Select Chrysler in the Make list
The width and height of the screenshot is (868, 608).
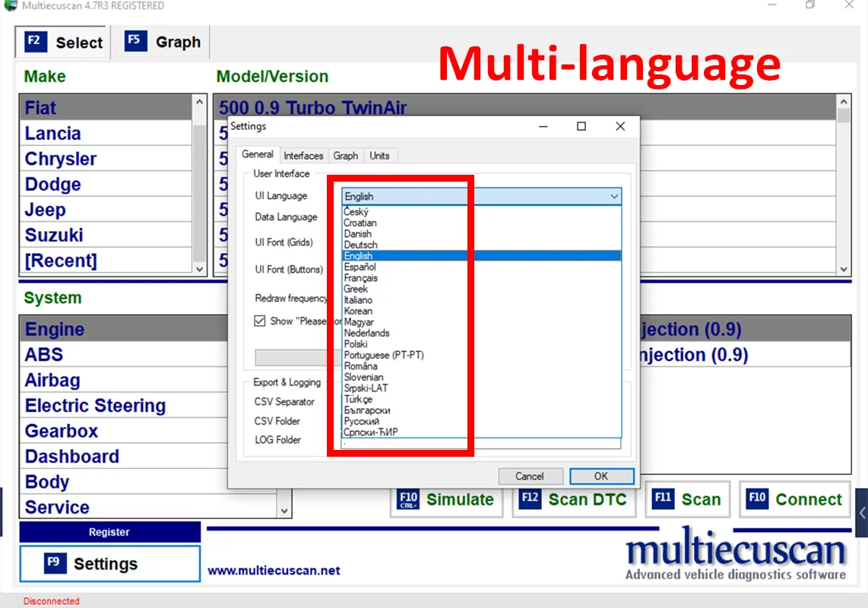point(106,159)
